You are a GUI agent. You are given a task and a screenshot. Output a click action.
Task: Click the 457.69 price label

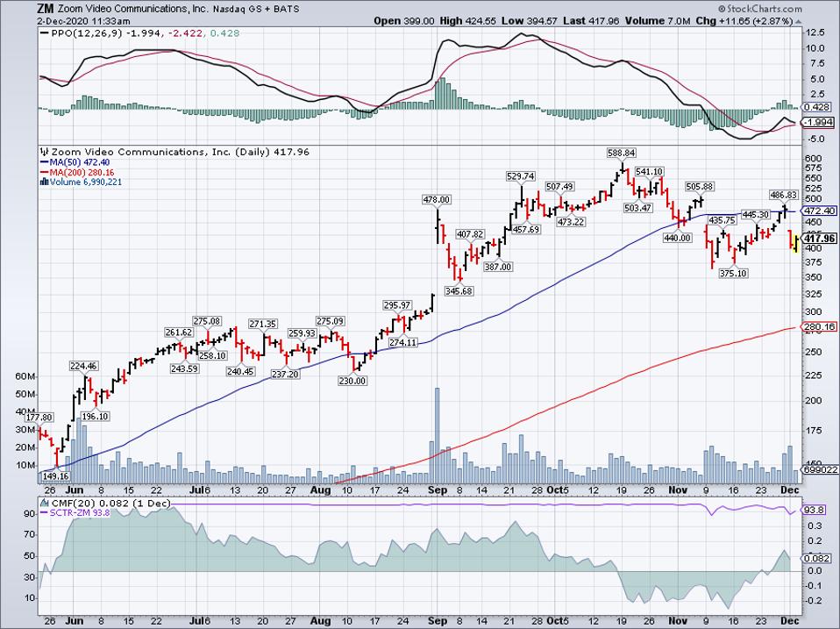tap(527, 229)
